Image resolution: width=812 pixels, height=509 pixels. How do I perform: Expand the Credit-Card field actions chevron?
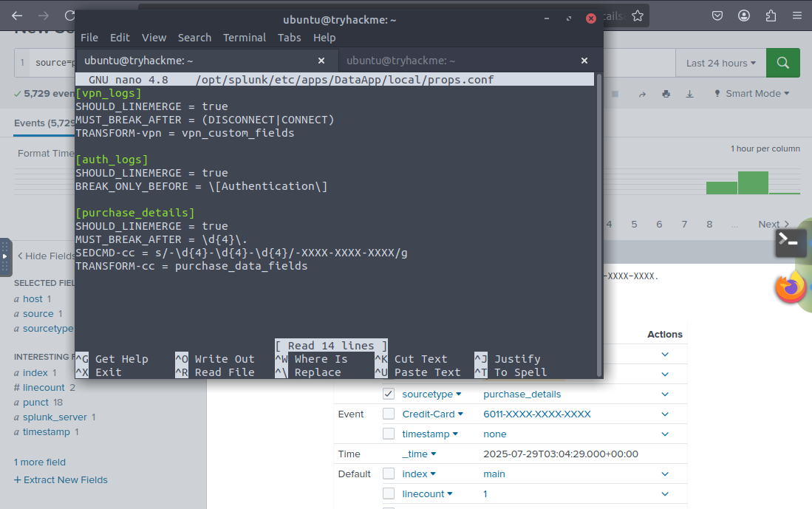[665, 414]
